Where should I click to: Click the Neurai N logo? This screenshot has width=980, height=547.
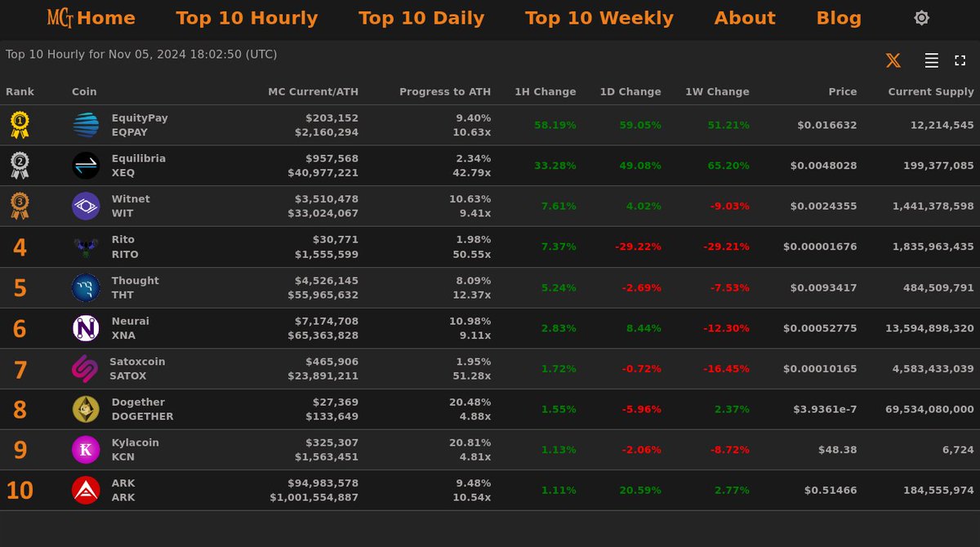(x=86, y=328)
